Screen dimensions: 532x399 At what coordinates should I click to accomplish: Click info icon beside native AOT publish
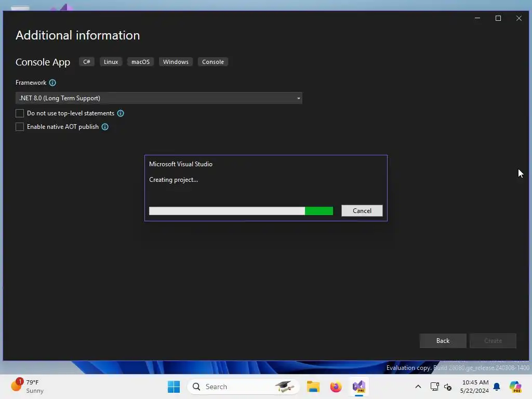[105, 127]
